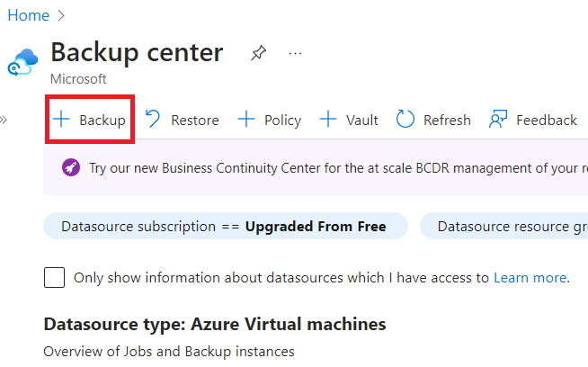Screen dimensions: 588x367
Task: Click the purple rocket icon in banner
Action: point(70,168)
